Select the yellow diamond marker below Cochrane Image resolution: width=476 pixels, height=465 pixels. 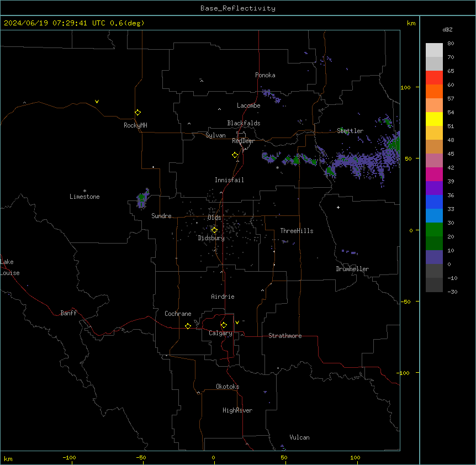(x=188, y=326)
